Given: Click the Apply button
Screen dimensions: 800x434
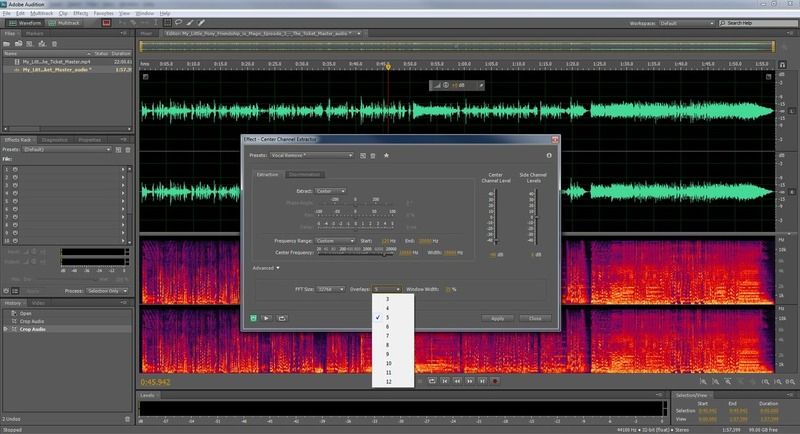Looking at the screenshot, I should (497, 318).
